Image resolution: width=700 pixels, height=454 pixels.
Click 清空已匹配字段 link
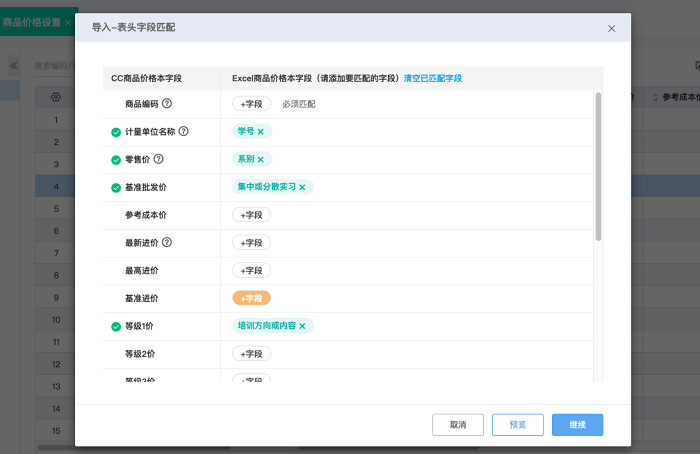(433, 78)
